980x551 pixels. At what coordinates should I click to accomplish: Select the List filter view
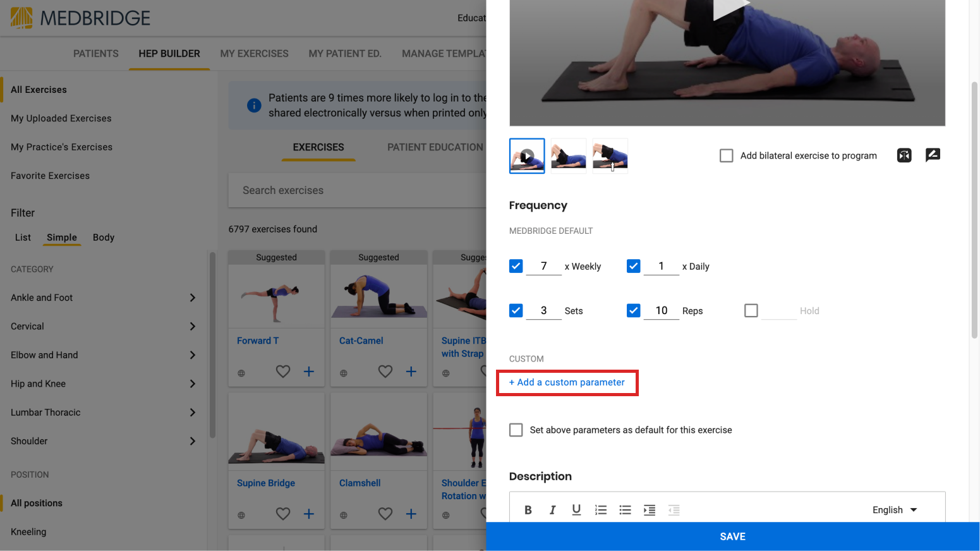23,238
